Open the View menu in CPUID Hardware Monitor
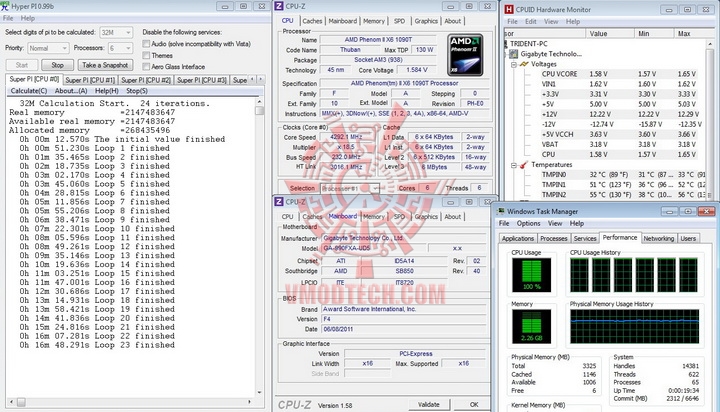The width and height of the screenshot is (720, 412). (551, 22)
